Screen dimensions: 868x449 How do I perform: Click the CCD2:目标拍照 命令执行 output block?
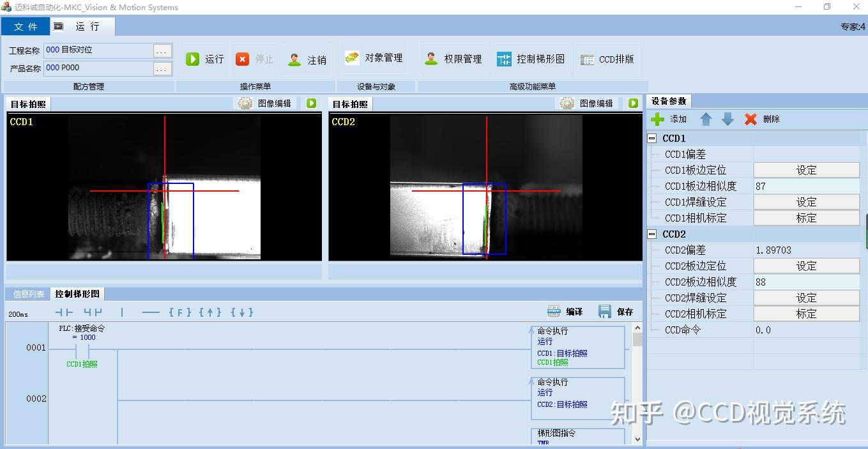coord(577,399)
